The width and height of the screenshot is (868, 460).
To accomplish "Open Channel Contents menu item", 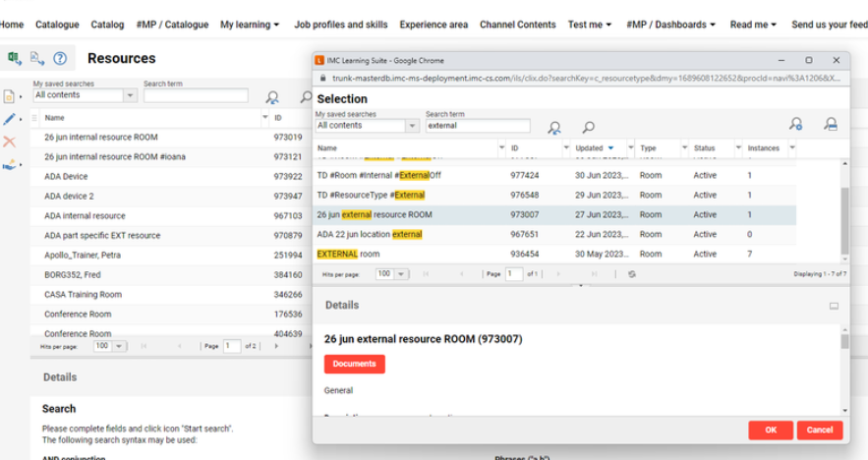I will tap(518, 25).
